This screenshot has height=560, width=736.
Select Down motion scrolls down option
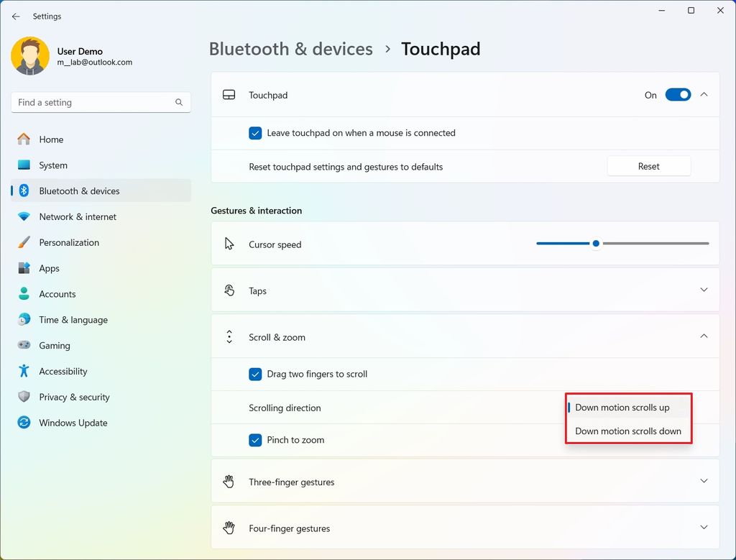[628, 431]
